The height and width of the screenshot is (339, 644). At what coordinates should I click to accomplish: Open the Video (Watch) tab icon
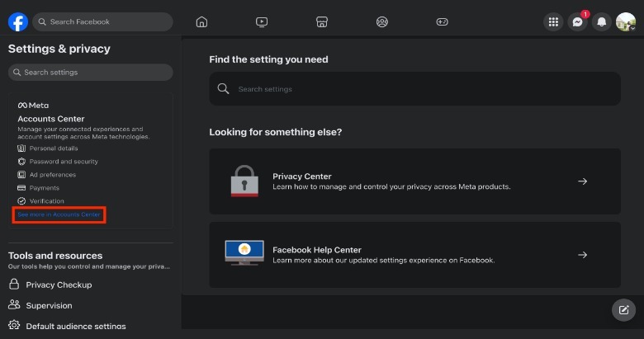pyautogui.click(x=262, y=21)
